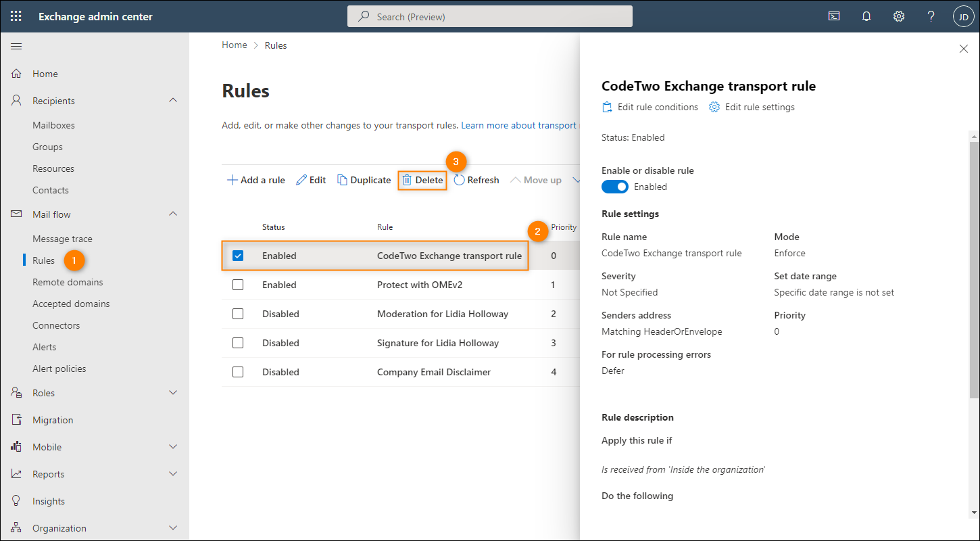Open Moderation for Lidia Holloway rule name
This screenshot has height=541, width=980.
[443, 314]
